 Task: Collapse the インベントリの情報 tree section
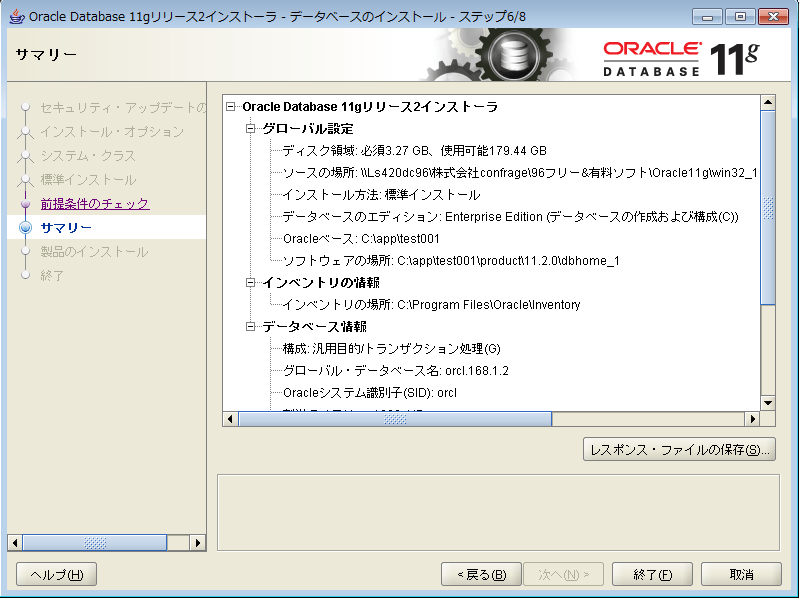coord(251,282)
